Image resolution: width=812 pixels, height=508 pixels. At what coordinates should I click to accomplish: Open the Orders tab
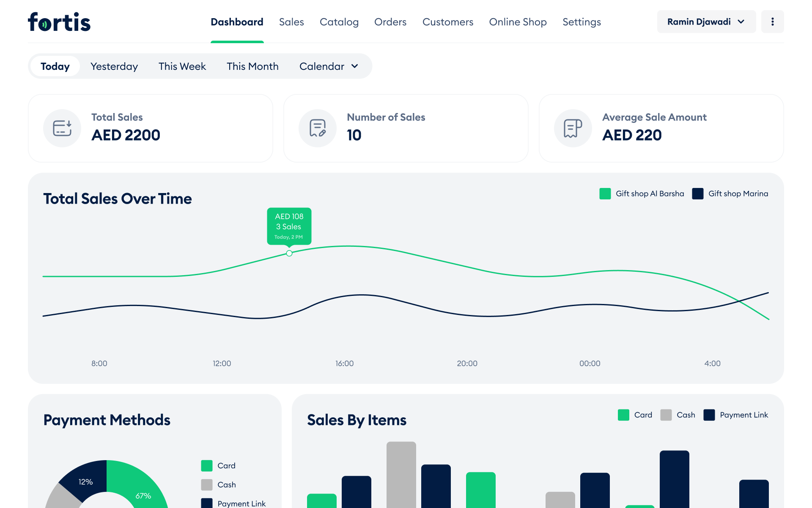coord(390,22)
